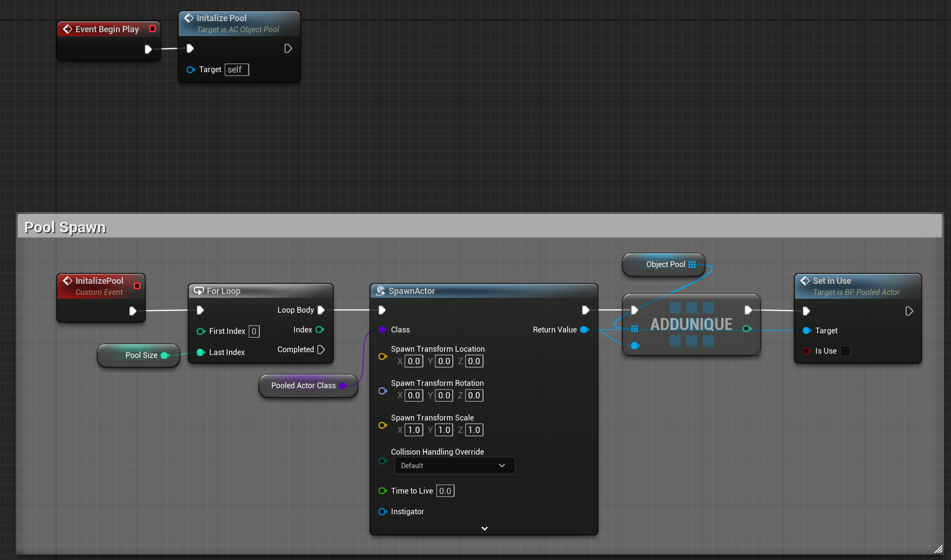Toggle the Is Use checkbox
This screenshot has width=951, height=560.
click(845, 351)
